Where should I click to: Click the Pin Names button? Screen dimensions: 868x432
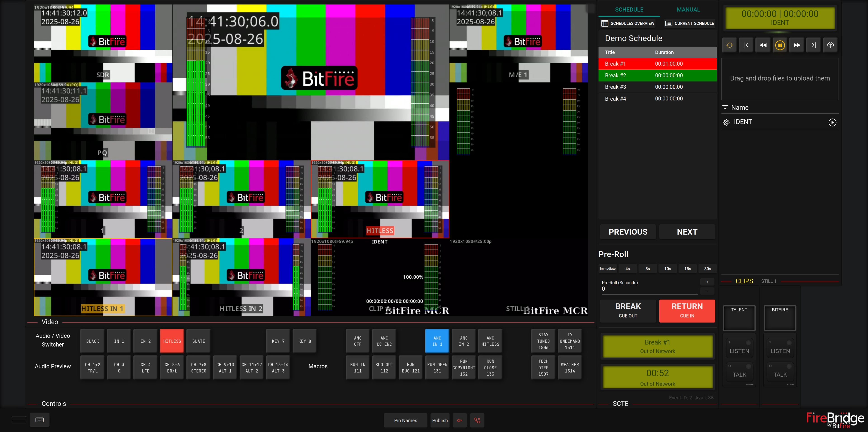405,420
